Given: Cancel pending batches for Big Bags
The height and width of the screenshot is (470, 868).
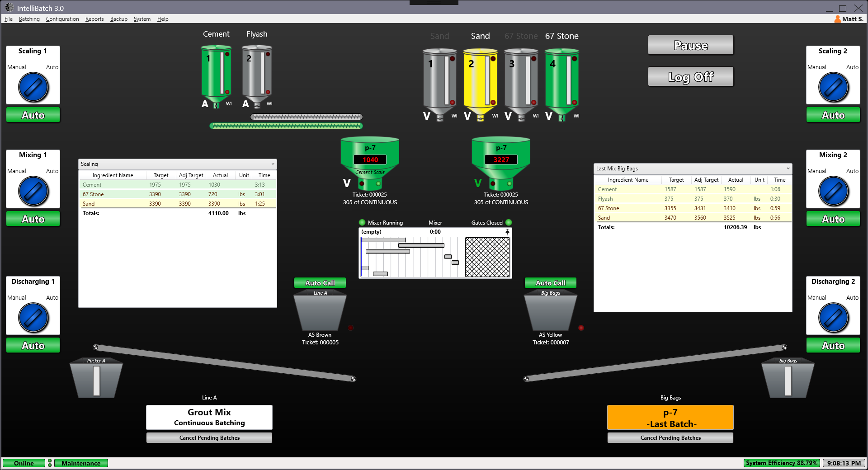Looking at the screenshot, I should tap(670, 437).
